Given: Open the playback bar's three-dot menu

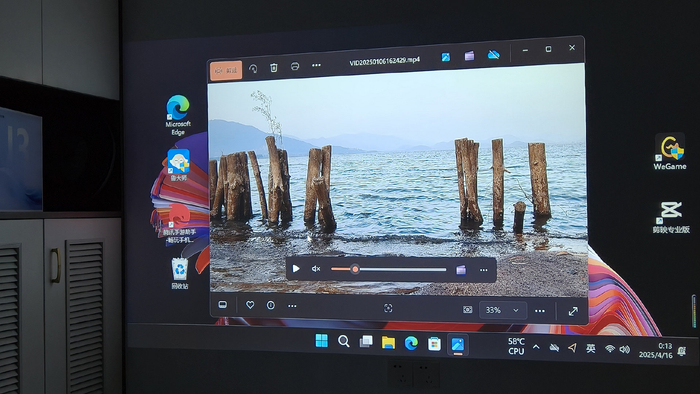Looking at the screenshot, I should click(x=483, y=270).
